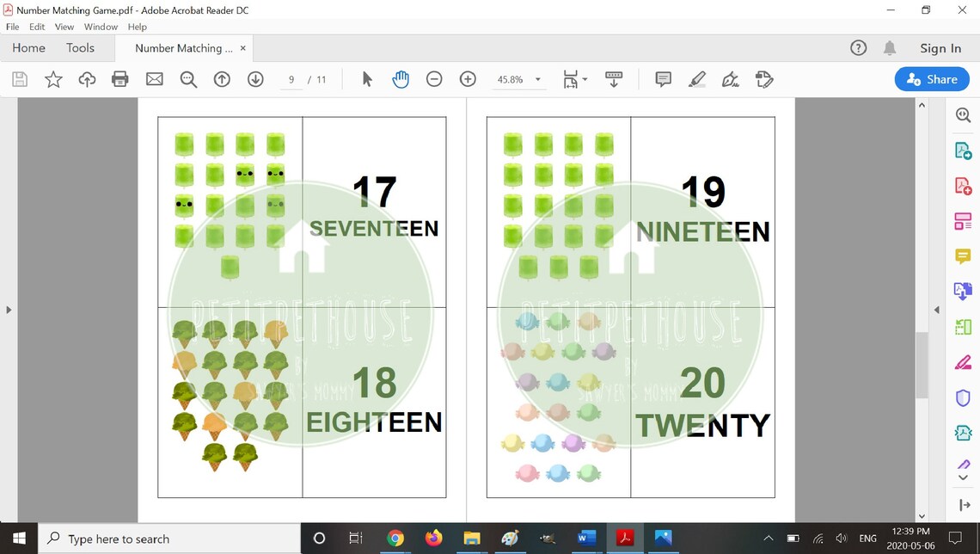
Task: Save the file to cloud storage
Action: click(x=86, y=79)
